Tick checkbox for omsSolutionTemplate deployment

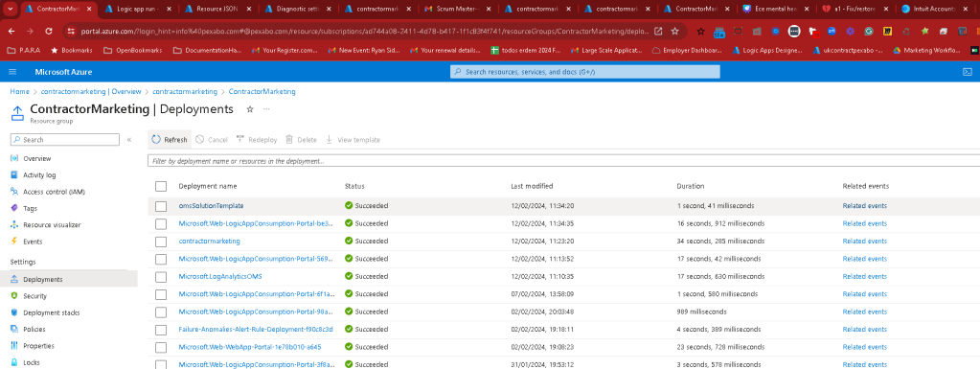point(161,206)
